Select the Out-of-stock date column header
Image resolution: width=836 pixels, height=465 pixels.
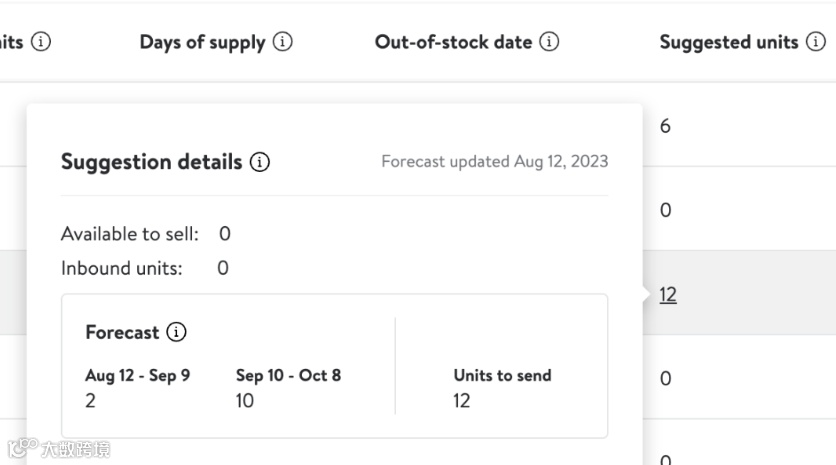pos(453,42)
